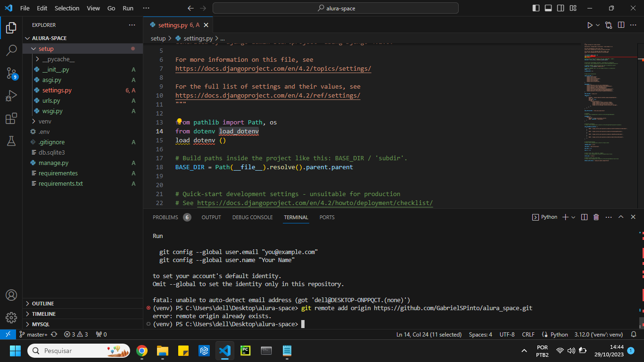Maximize the terminal panel size
The width and height of the screenshot is (644, 362).
[x=621, y=217]
